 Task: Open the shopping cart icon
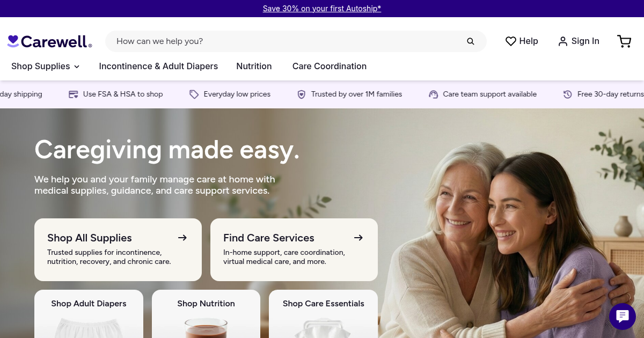(624, 41)
